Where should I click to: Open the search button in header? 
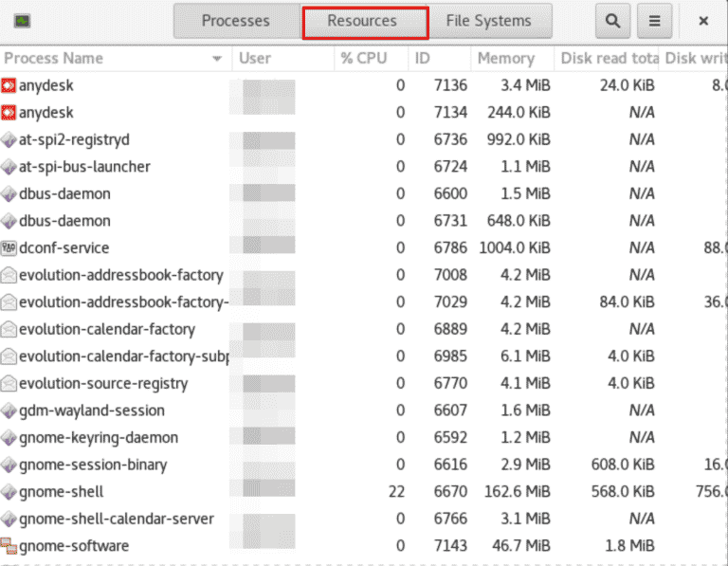point(612,21)
